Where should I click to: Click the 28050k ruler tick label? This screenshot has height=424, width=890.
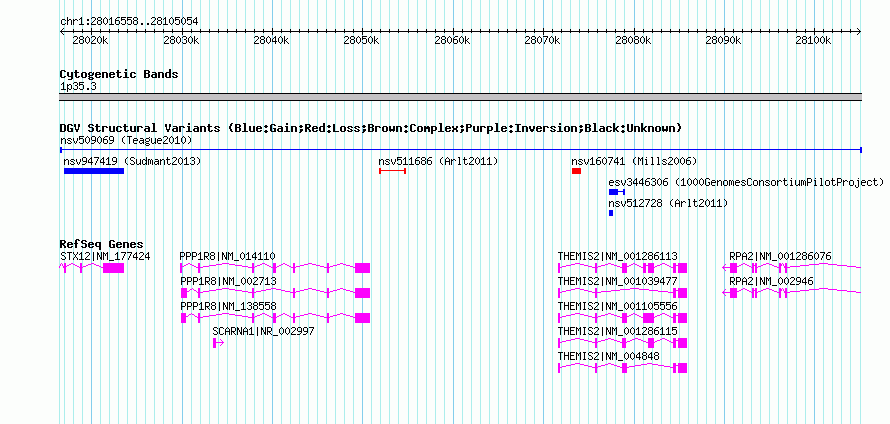(x=362, y=41)
